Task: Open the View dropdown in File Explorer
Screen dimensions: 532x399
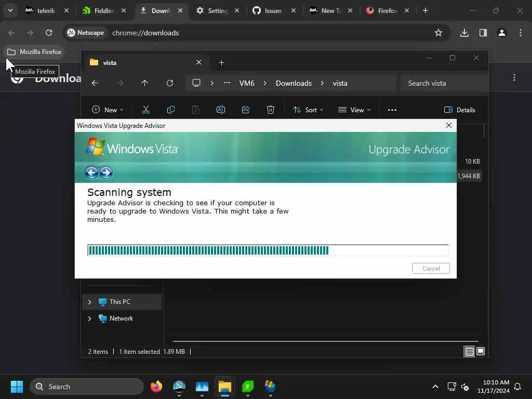Action: click(354, 110)
